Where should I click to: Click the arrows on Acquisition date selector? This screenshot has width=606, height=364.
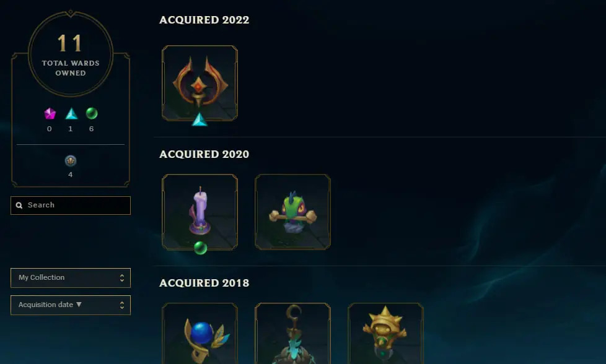121,305
